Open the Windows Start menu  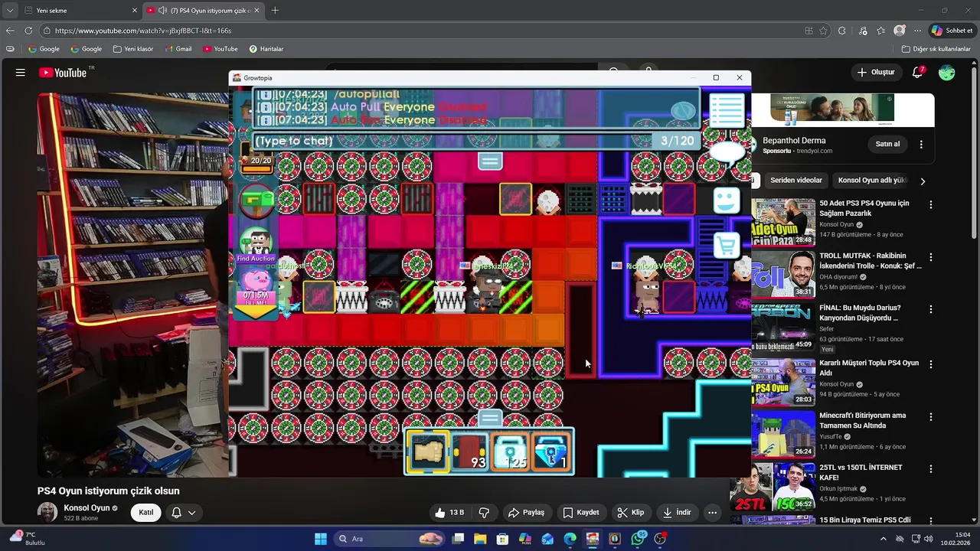pyautogui.click(x=321, y=539)
